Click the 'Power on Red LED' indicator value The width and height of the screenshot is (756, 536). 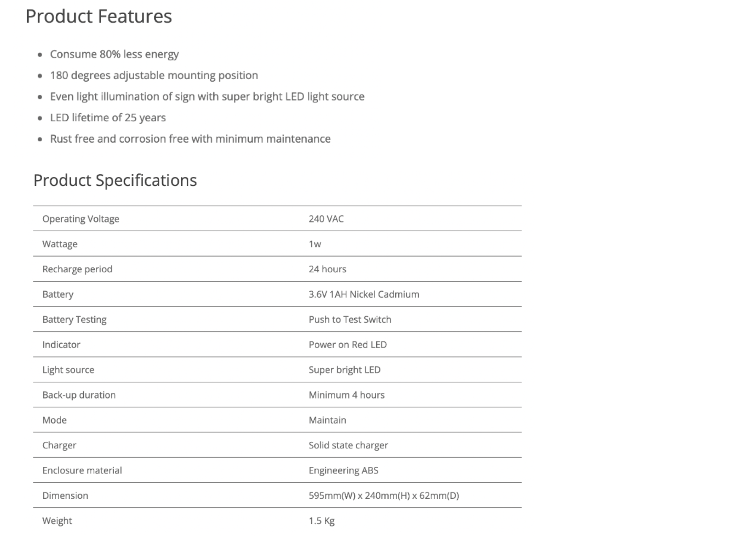[348, 345]
